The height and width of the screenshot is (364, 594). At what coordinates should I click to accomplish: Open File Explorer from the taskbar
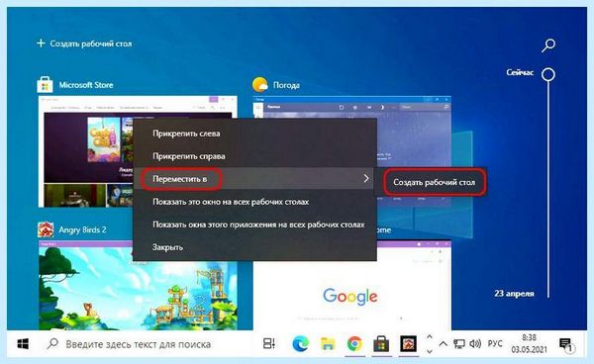coord(328,344)
